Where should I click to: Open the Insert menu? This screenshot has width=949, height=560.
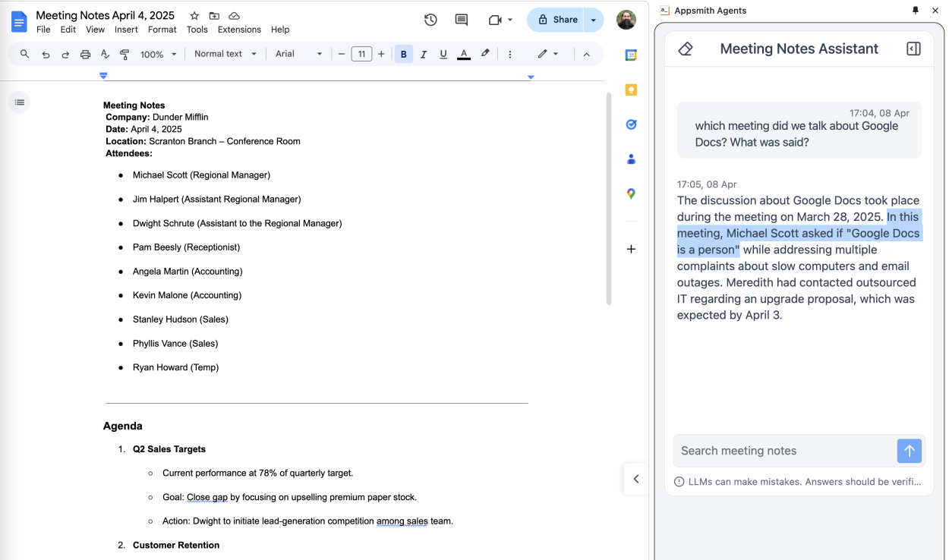coord(126,30)
